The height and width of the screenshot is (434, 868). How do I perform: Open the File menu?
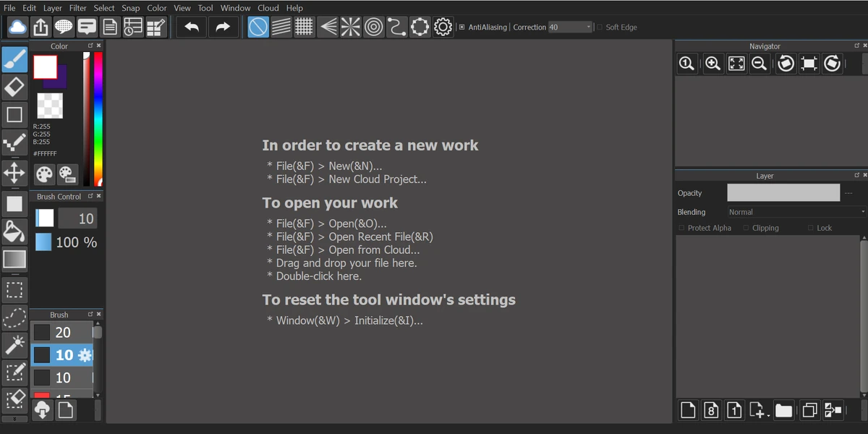point(9,8)
